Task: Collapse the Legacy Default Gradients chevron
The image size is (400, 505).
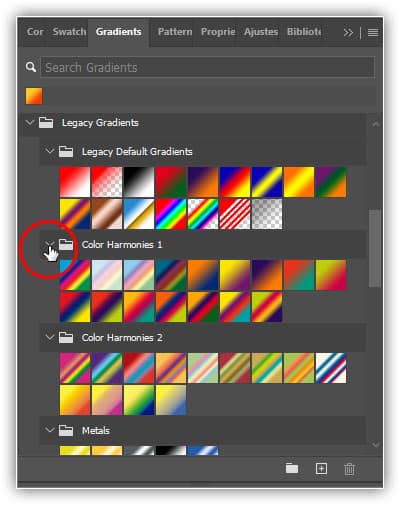Action: (x=50, y=151)
